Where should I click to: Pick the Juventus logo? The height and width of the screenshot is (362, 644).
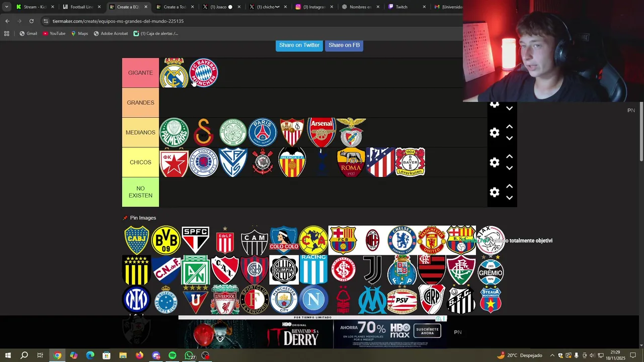point(373,270)
